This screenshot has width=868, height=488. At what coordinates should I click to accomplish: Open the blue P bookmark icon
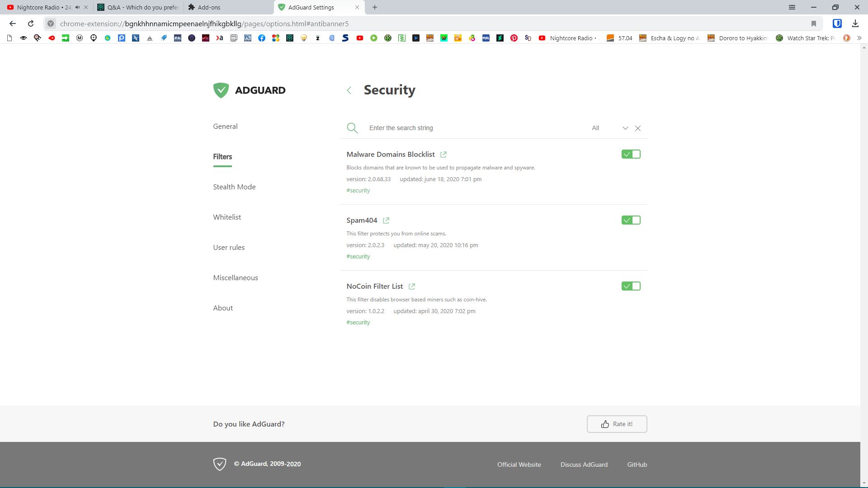point(122,38)
